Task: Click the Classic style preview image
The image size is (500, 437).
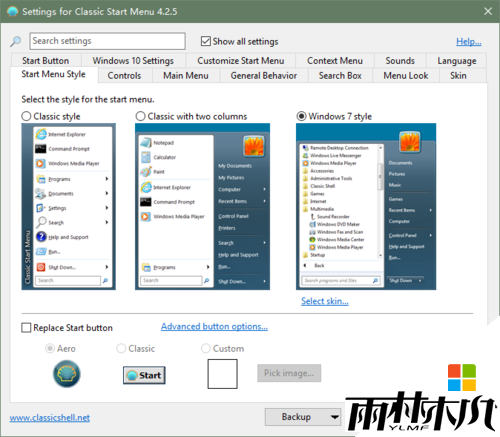Action: (69, 206)
